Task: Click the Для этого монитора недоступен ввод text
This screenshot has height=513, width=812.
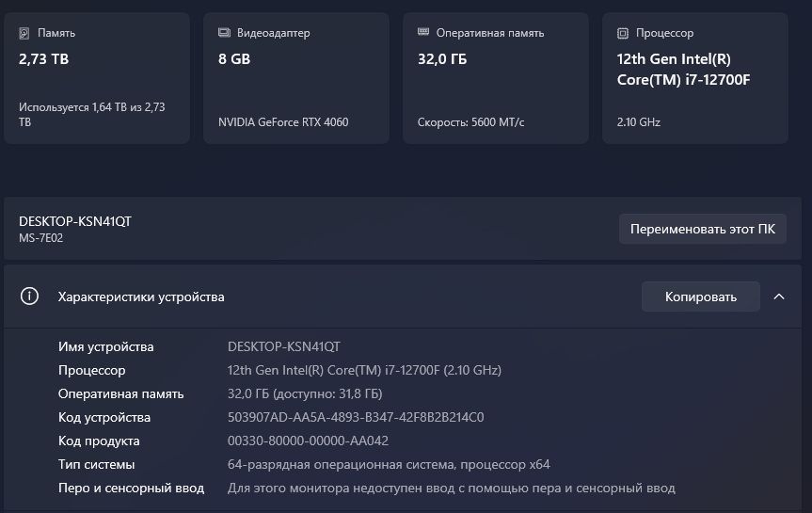Action: pyautogui.click(x=451, y=489)
